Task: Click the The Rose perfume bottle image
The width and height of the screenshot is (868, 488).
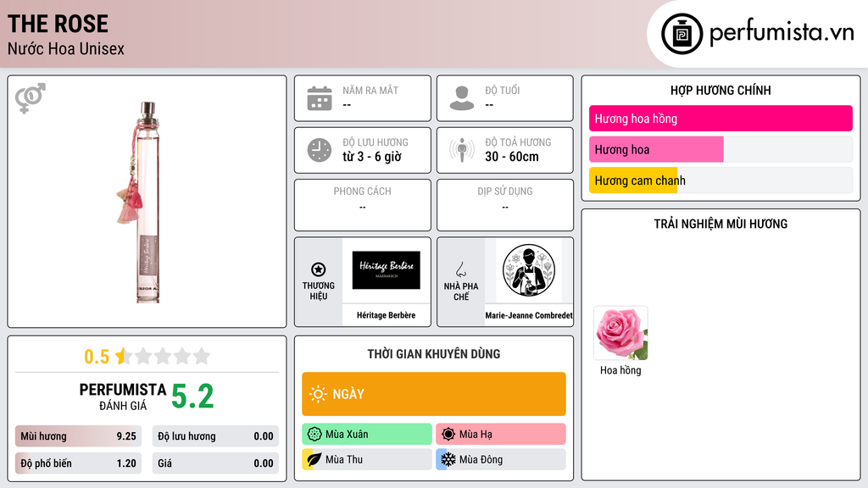Action: 140,202
